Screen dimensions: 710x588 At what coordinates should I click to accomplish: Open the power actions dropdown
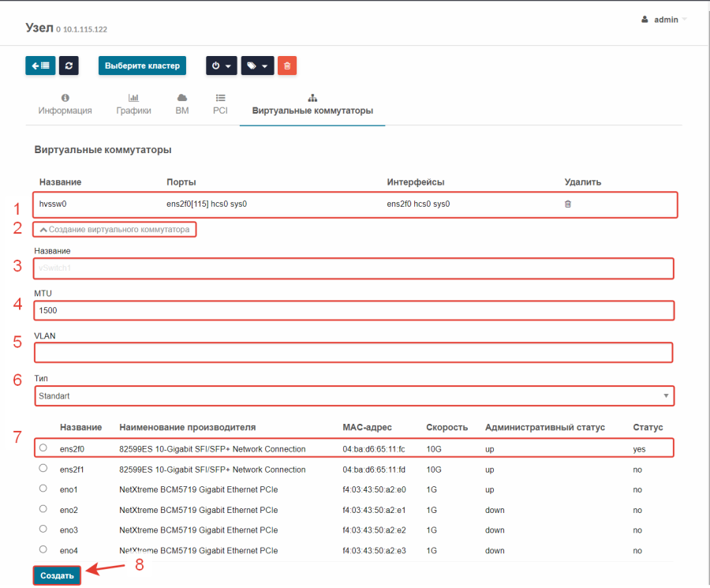click(222, 66)
